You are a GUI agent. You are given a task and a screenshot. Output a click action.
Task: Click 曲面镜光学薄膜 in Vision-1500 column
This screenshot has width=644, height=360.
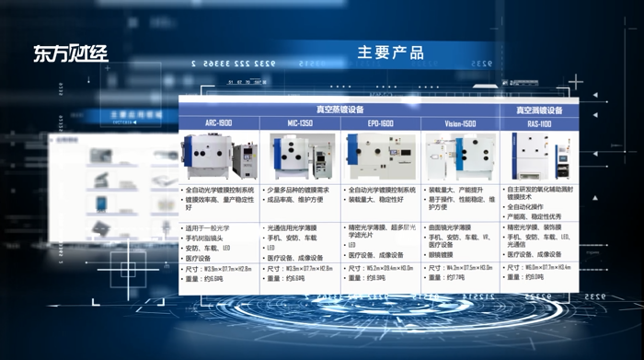[450, 227]
